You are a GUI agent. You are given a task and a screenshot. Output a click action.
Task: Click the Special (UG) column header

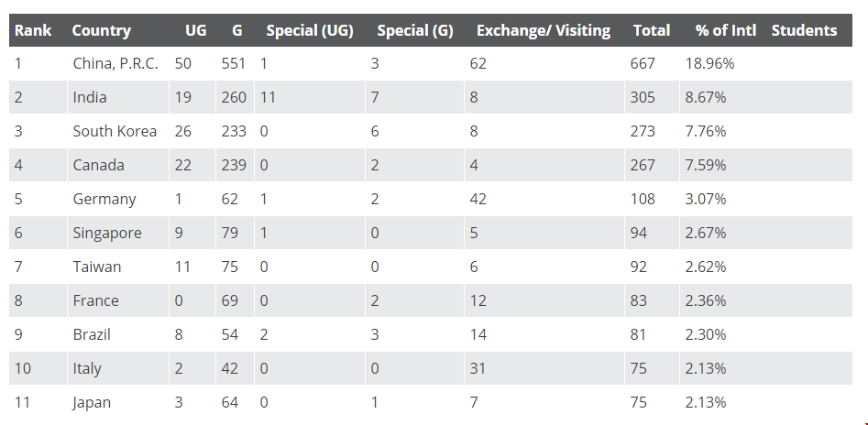point(310,30)
